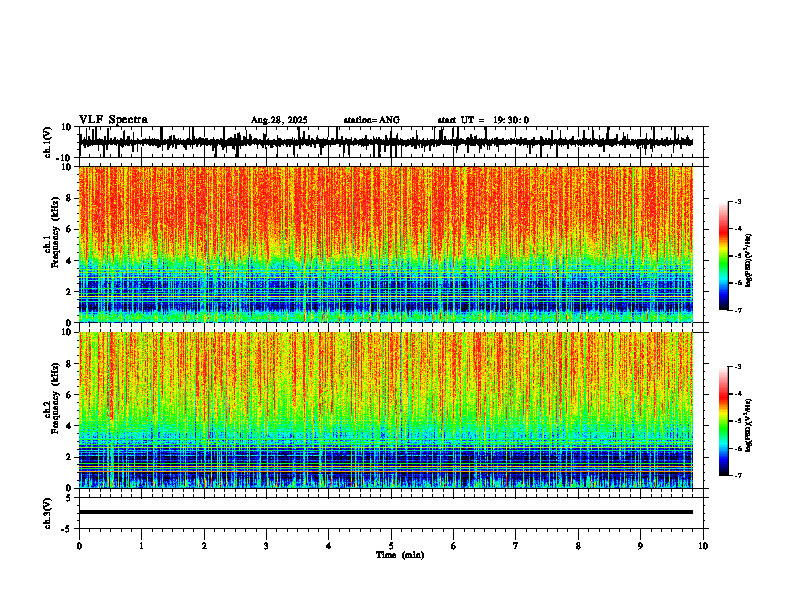Click the time-axis tick label "0"

coord(79,546)
